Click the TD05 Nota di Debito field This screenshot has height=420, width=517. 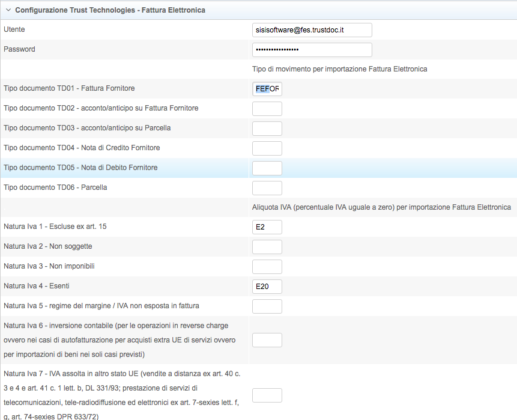pyautogui.click(x=267, y=168)
